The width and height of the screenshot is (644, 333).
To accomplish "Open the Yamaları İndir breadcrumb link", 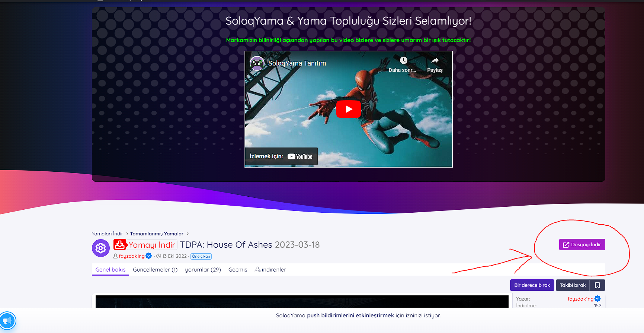I will [x=107, y=234].
